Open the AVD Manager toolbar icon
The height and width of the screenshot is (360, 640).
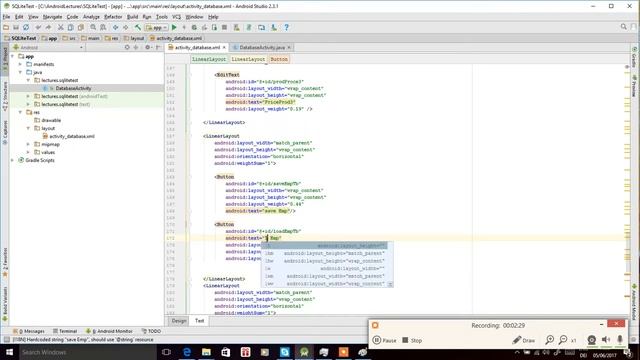[x=261, y=27]
